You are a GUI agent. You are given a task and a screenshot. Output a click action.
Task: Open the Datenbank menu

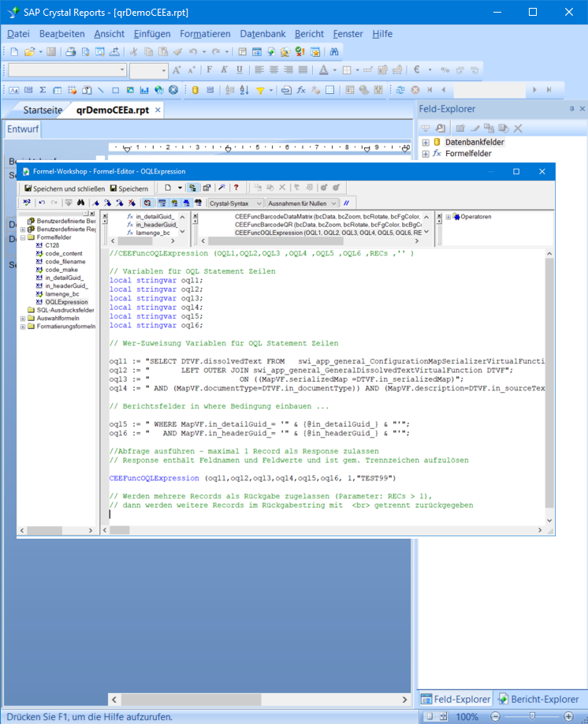[x=262, y=34]
